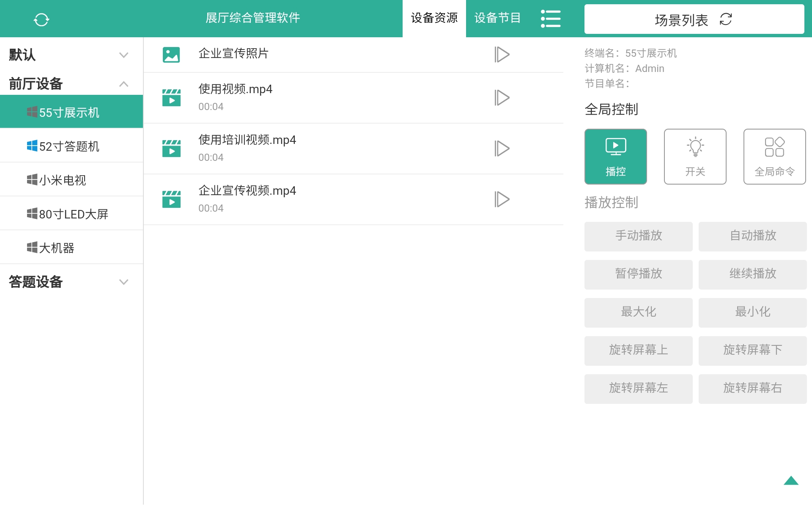The height and width of the screenshot is (508, 812).
Task: Collapse the 前厅设备 device group
Action: tap(124, 84)
